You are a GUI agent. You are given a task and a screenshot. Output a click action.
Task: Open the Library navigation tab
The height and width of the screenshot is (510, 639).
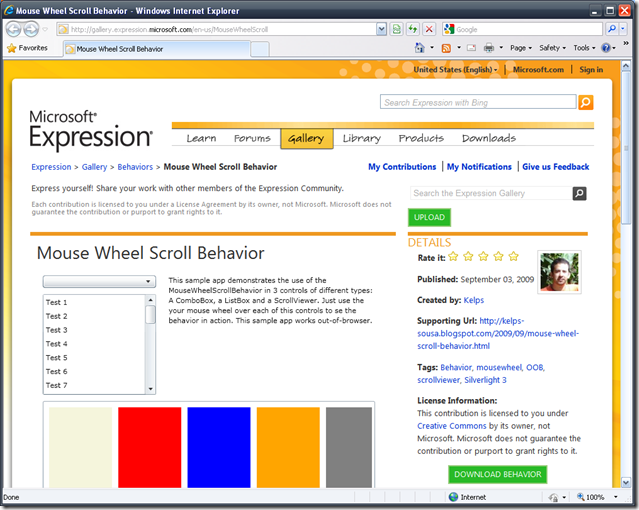tap(361, 139)
